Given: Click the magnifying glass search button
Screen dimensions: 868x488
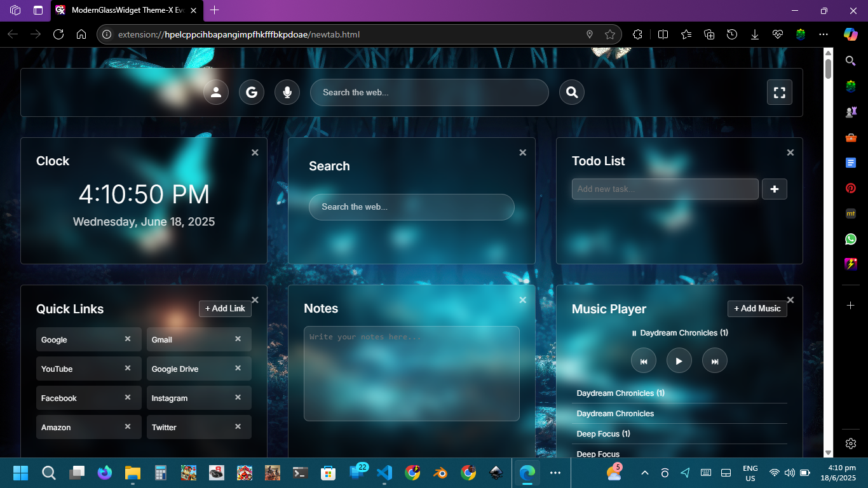Looking at the screenshot, I should point(572,92).
